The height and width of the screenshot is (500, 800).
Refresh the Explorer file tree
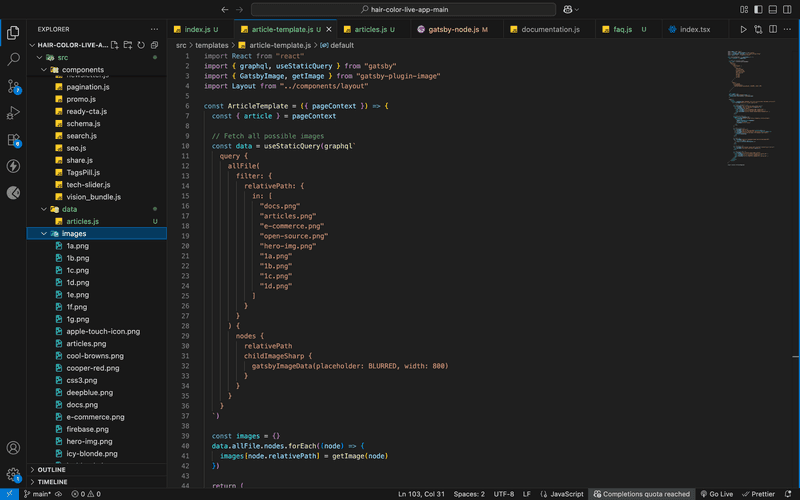141,45
